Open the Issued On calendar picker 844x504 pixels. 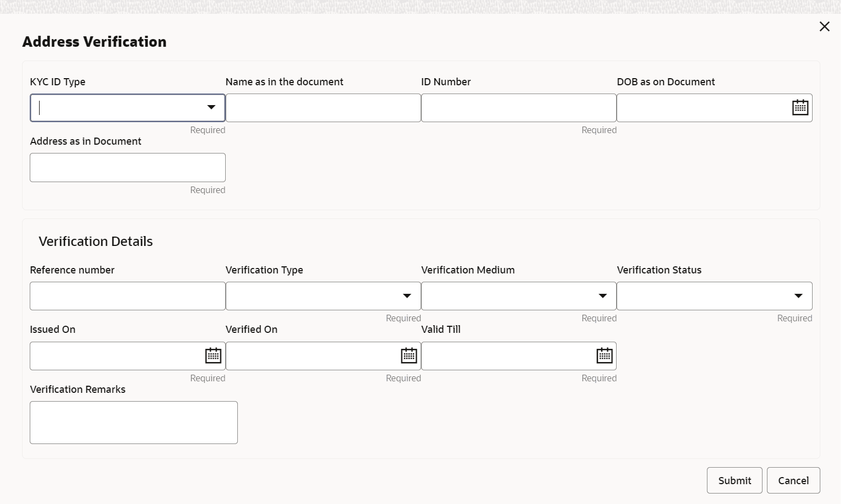[213, 355]
